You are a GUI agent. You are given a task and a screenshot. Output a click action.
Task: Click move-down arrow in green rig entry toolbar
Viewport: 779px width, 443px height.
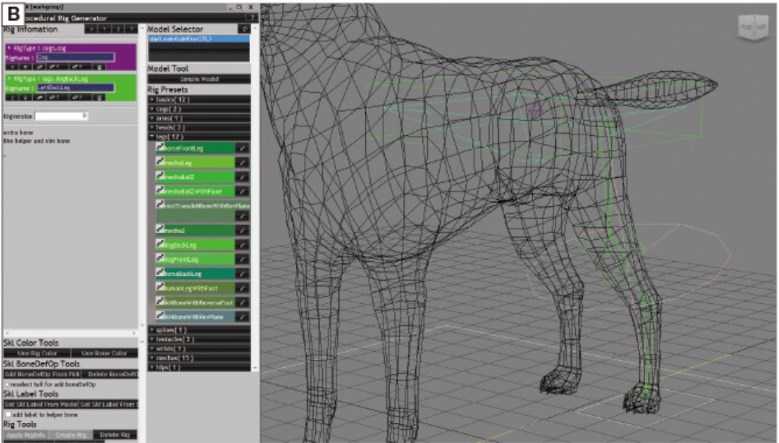point(25,97)
